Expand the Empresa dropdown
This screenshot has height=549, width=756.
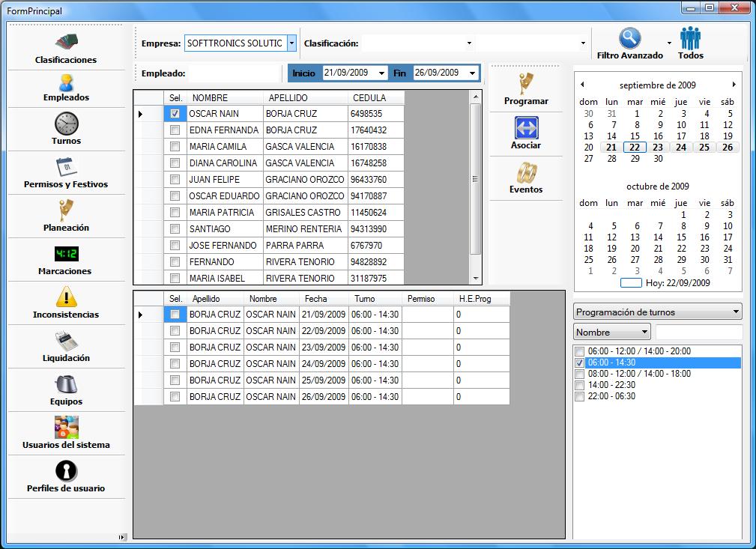[291, 43]
